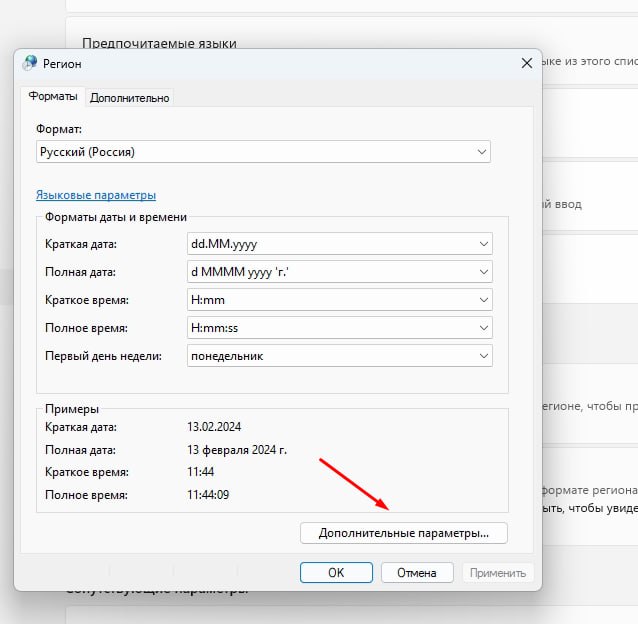Expand the Краткое время dropdown

click(x=340, y=300)
